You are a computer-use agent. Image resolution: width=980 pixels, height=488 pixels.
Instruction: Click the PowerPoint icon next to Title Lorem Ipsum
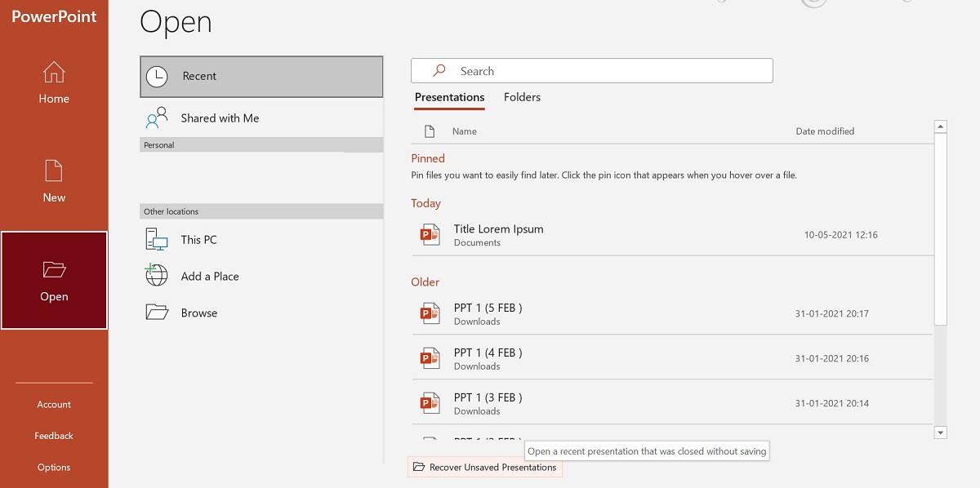(x=430, y=235)
